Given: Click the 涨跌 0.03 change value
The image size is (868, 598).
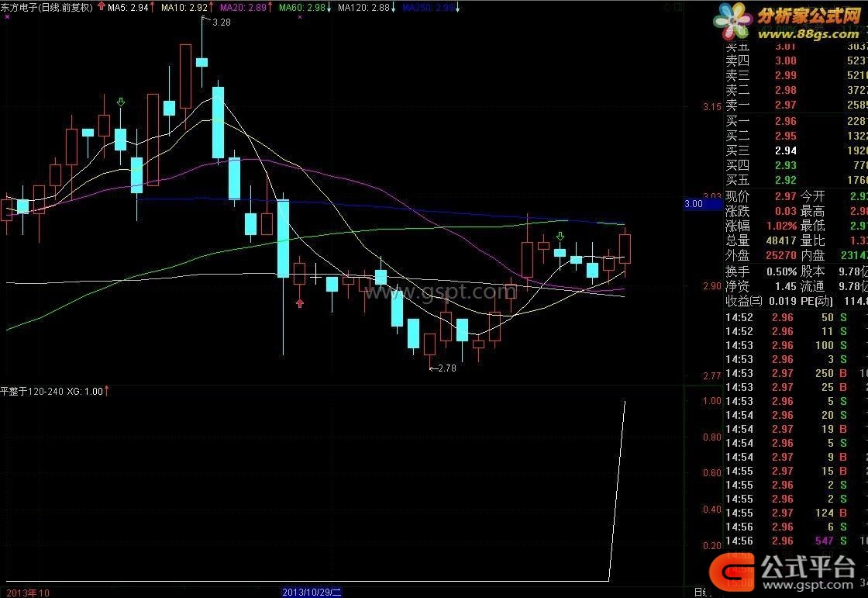Looking at the screenshot, I should point(786,211).
